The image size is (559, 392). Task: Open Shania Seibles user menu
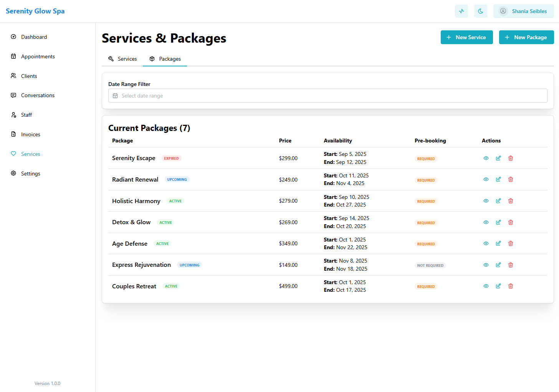click(x=523, y=11)
